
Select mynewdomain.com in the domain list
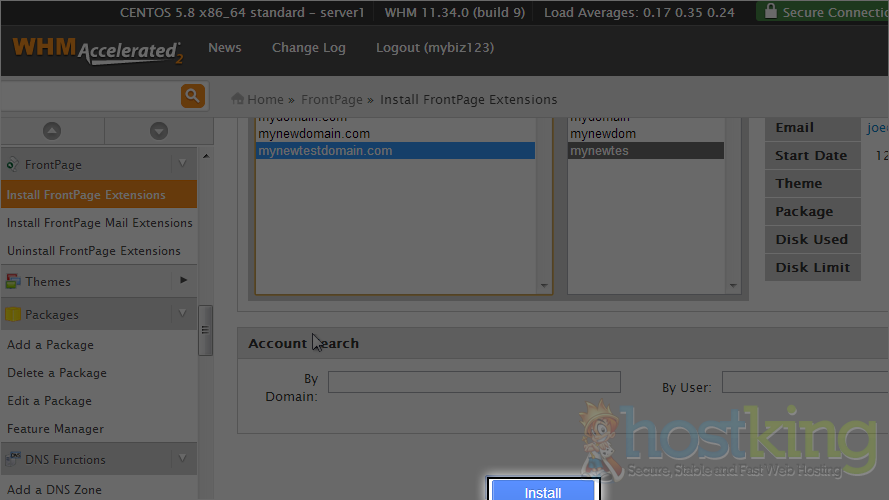click(x=314, y=134)
